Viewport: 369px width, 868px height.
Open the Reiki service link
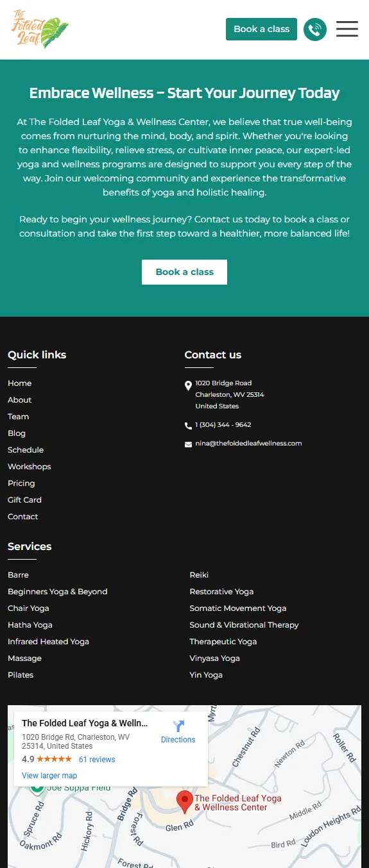pyautogui.click(x=199, y=575)
